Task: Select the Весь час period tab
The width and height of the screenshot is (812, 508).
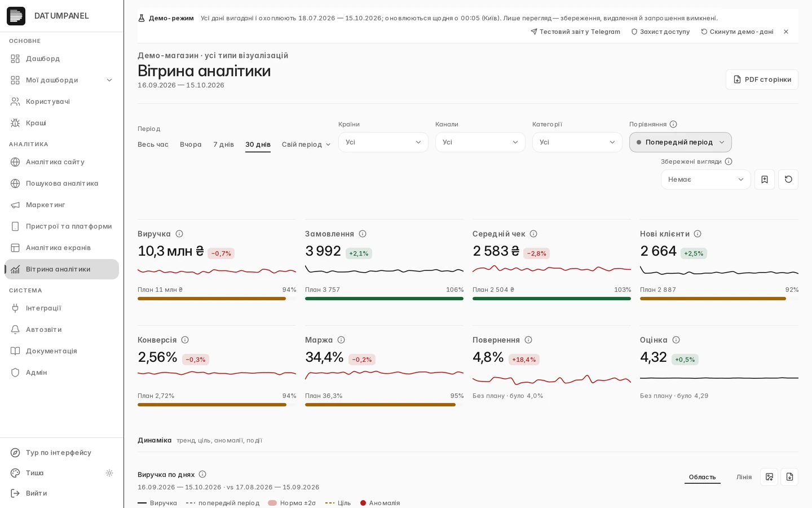Action: (x=153, y=144)
